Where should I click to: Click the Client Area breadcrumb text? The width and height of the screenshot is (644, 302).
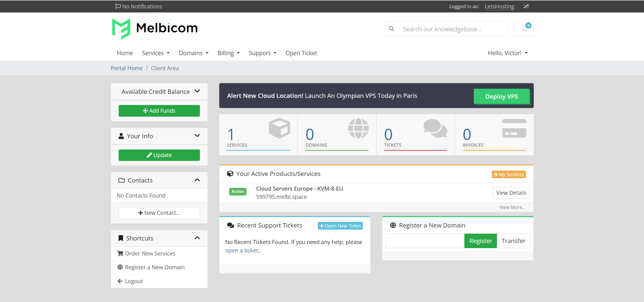tap(165, 68)
